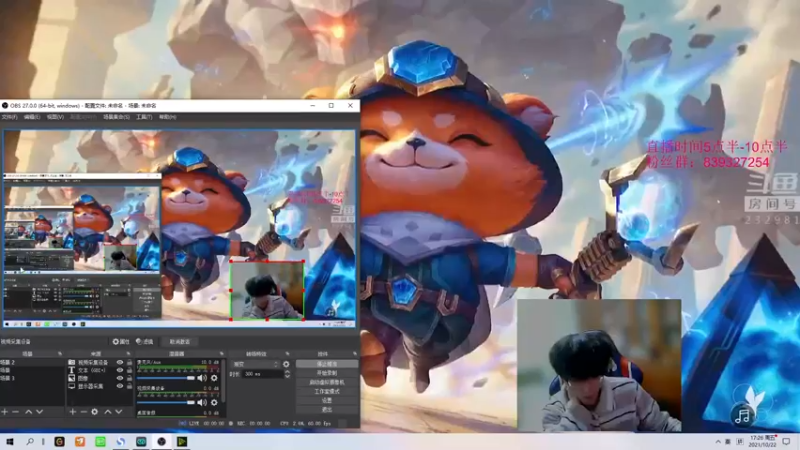Click 启动虚拟摄像机 Start Virtual Camera button

pos(327,382)
